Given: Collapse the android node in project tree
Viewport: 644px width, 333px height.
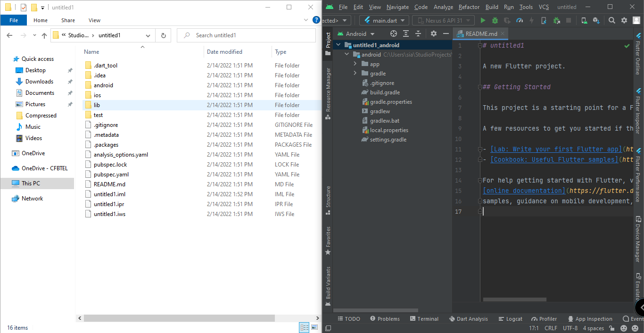Looking at the screenshot, I should point(347,55).
